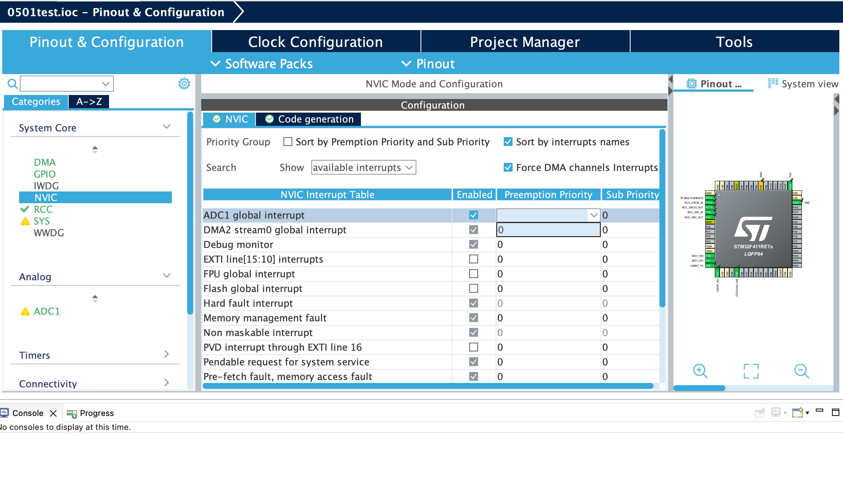Click DMA2 stream0 preemption priority field
843x504 pixels.
pos(548,230)
